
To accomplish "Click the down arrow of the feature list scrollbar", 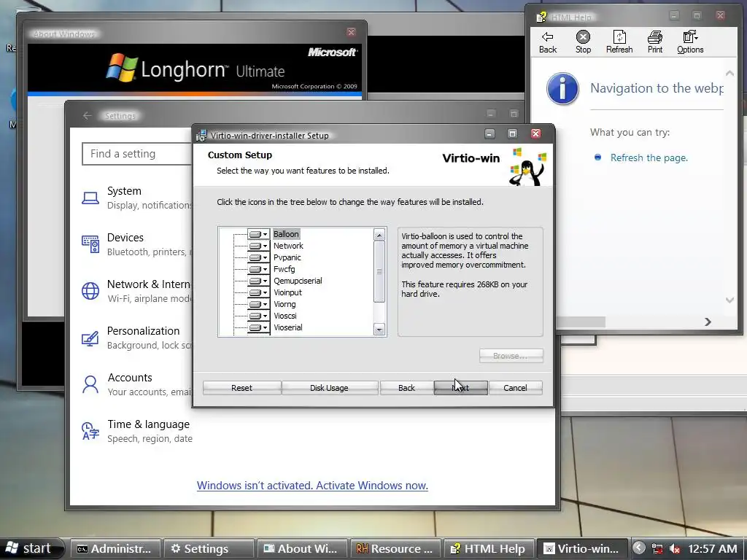I will click(x=379, y=330).
